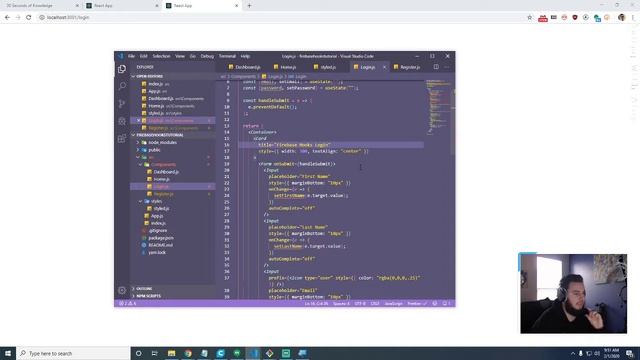
Task: Open the Terminal menu
Action: [x=227, y=56]
